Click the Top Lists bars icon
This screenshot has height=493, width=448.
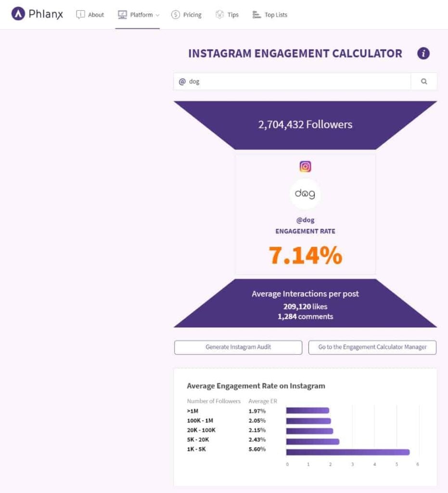(256, 14)
